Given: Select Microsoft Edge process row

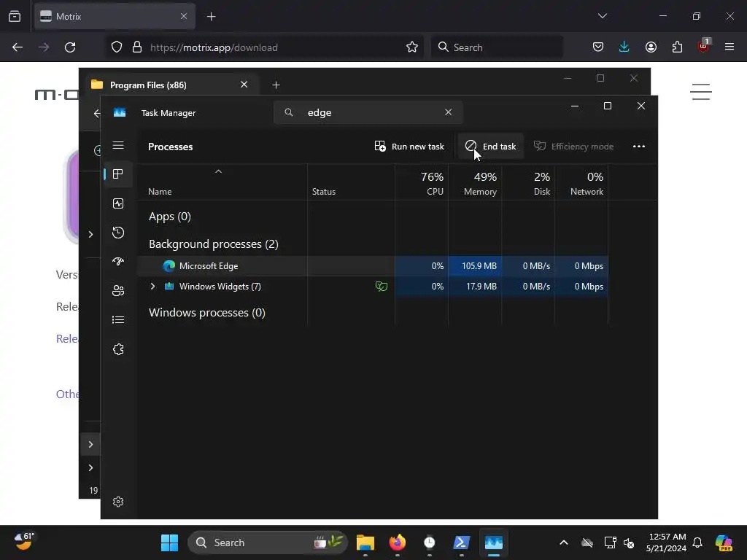Looking at the screenshot, I should (x=373, y=265).
